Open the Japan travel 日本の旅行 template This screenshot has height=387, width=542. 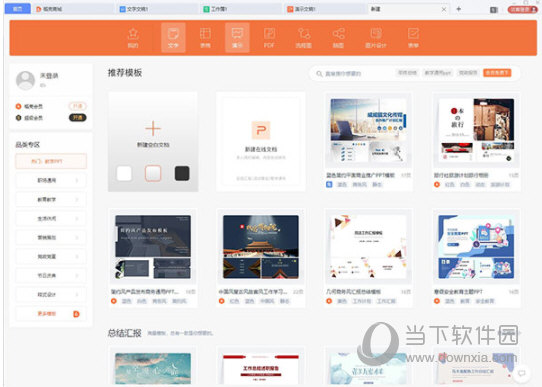tap(476, 142)
